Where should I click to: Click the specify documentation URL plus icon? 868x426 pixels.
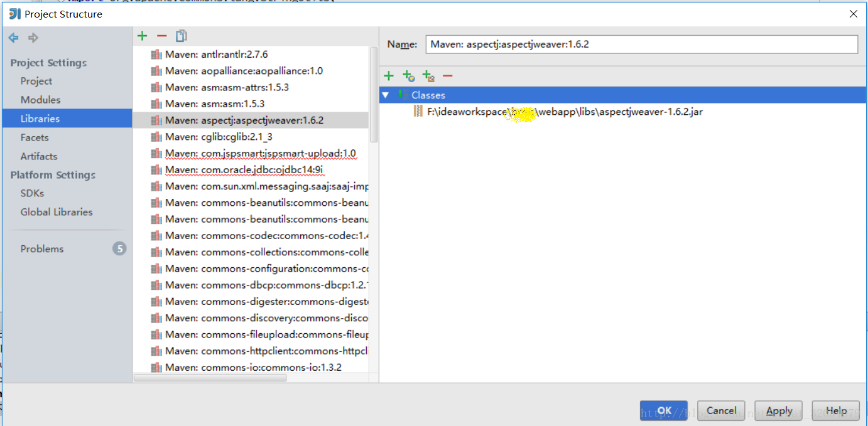[x=408, y=76]
